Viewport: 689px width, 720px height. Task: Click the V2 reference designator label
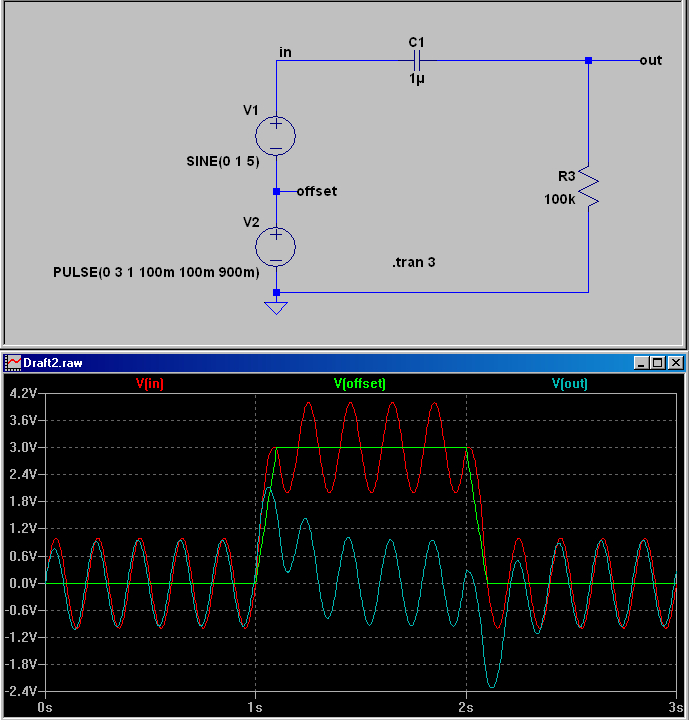point(251,223)
